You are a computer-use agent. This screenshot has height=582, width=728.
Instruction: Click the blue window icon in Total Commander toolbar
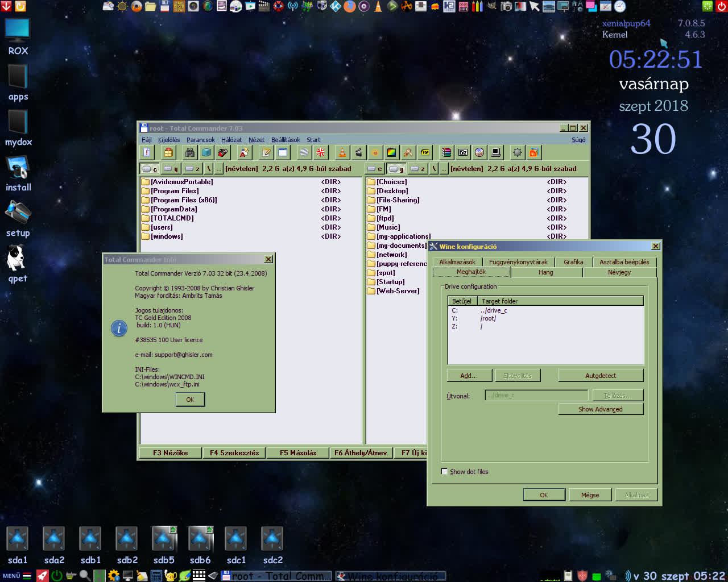click(x=283, y=152)
